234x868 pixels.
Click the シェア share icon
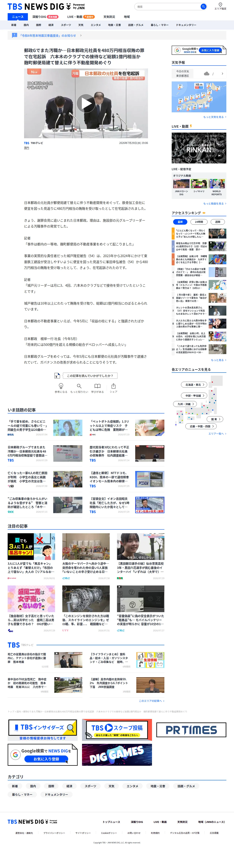point(113,386)
